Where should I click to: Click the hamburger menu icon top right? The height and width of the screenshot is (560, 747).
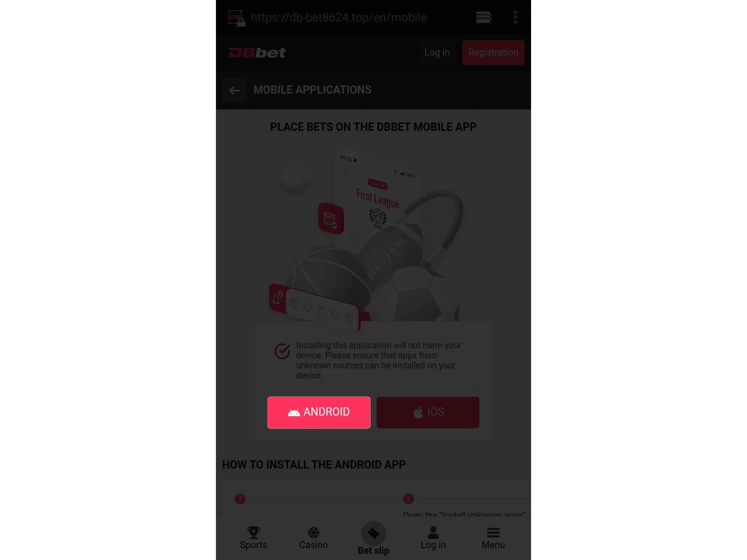pyautogui.click(x=484, y=17)
